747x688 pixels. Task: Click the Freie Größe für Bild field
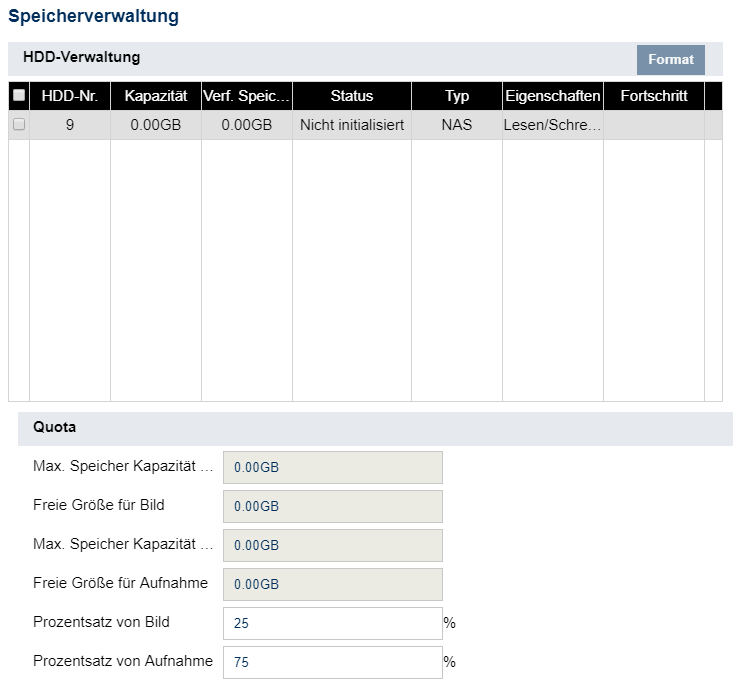[x=332, y=506]
